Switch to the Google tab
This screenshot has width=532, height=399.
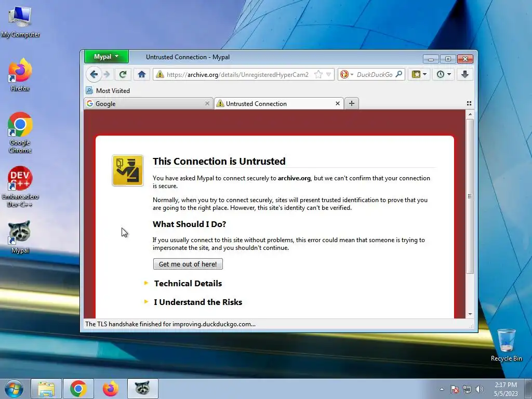pyautogui.click(x=148, y=103)
